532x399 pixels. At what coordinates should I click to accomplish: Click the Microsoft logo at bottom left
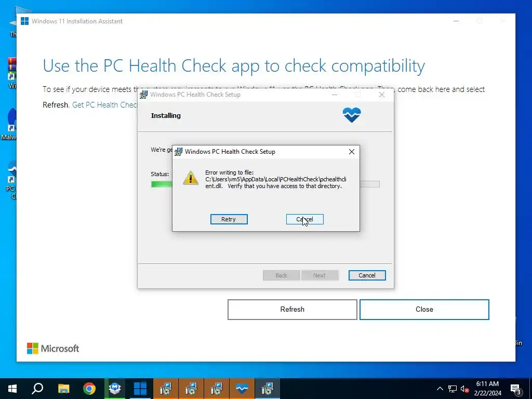pyautogui.click(x=53, y=349)
